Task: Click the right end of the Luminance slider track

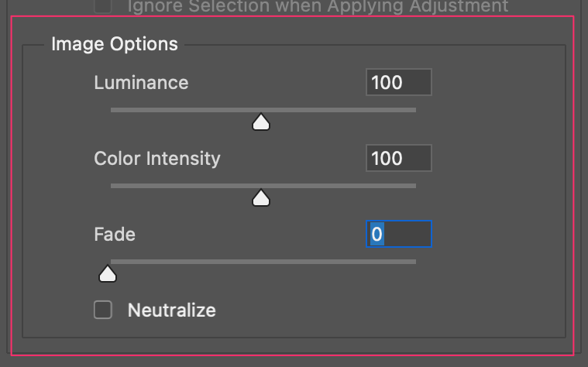Action: coord(413,110)
